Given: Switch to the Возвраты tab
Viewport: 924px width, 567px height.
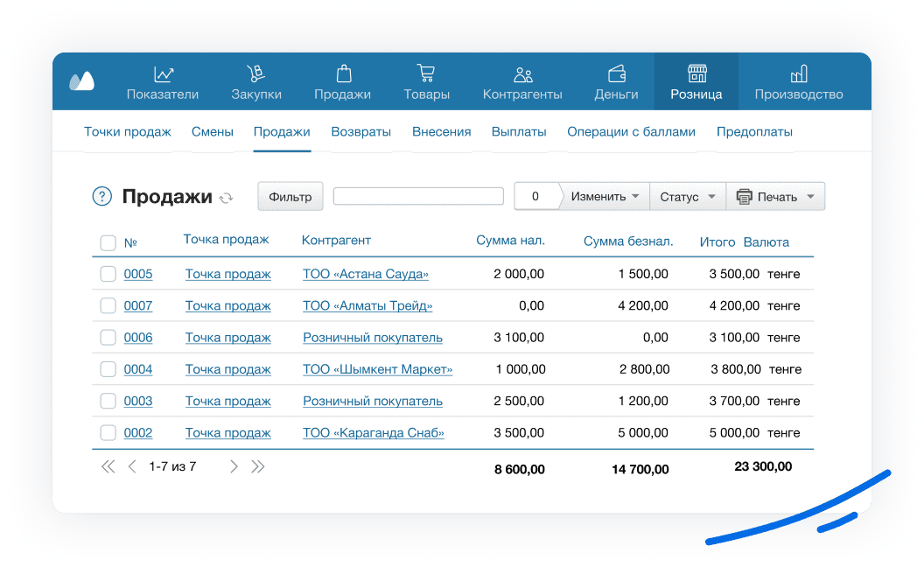Looking at the screenshot, I should coord(360,132).
